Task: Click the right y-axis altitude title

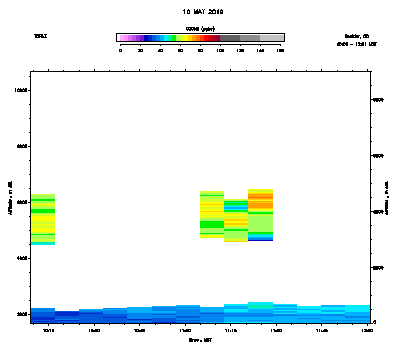Action: point(387,198)
